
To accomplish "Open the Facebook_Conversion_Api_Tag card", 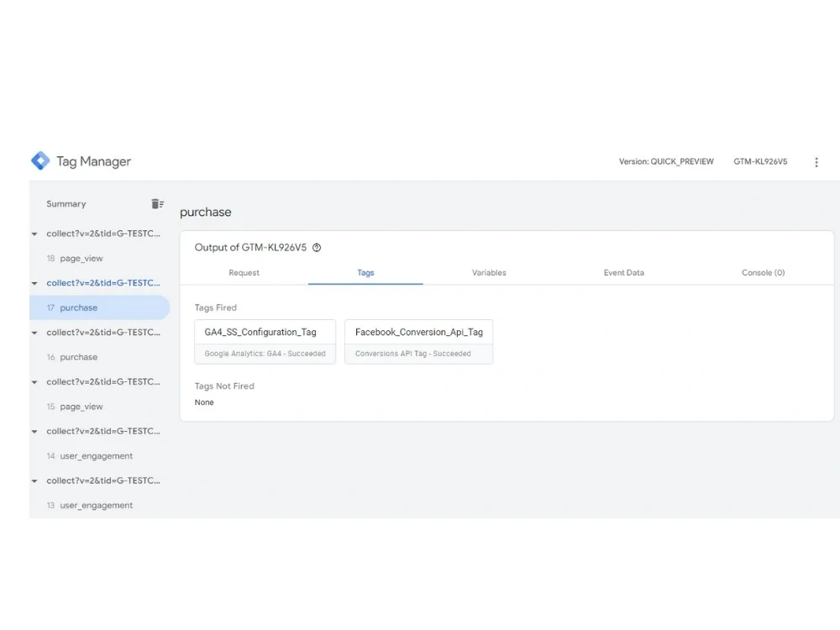I will point(418,342).
